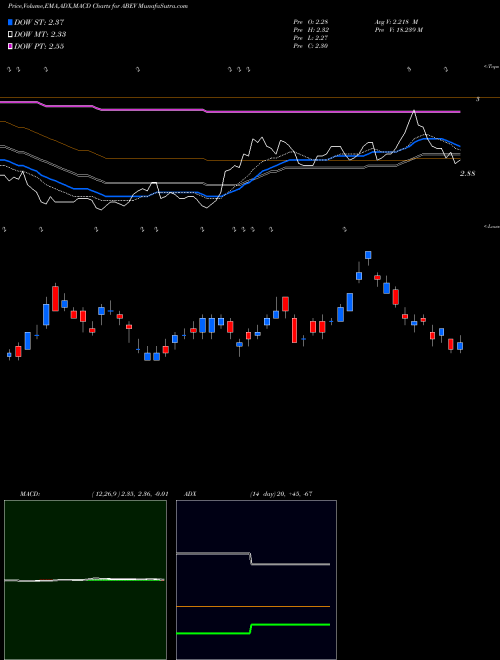This screenshot has height=660, width=500.
Task: Click the MACD '(12,26,9)' parameter values
Action: [130, 494]
